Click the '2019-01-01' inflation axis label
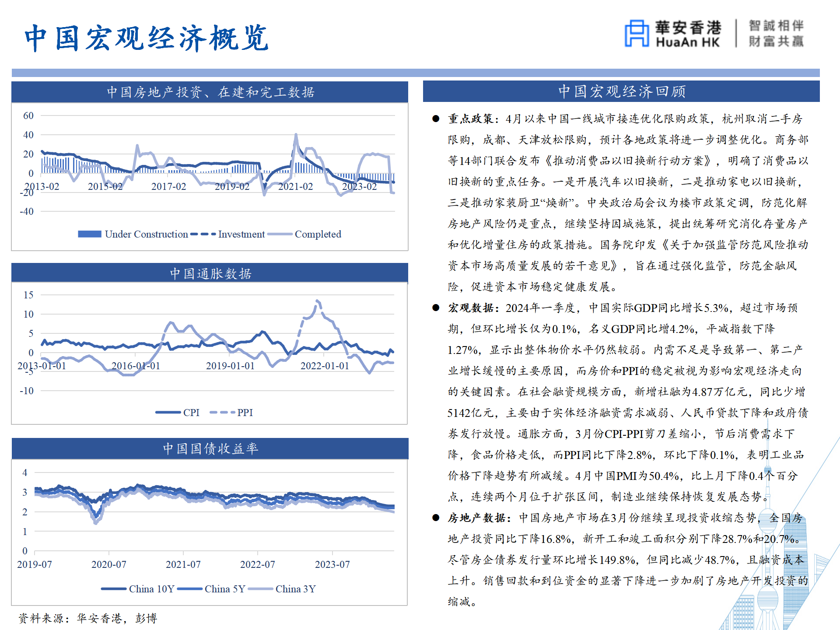Screen dimensions: 840x630 [231, 366]
